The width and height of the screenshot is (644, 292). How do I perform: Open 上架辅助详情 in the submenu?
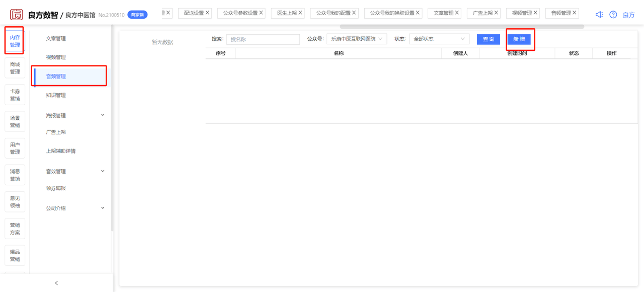coord(61,151)
